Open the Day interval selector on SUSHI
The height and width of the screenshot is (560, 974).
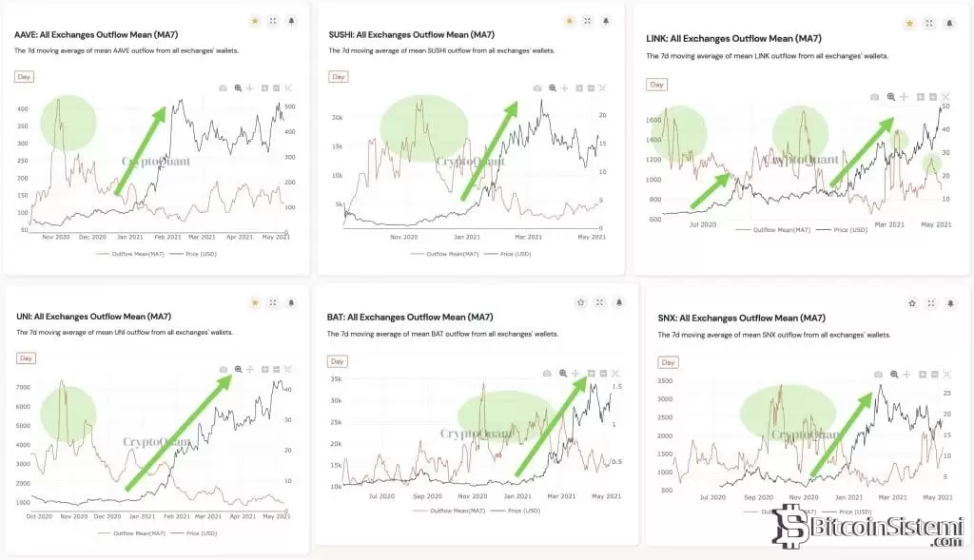(338, 76)
